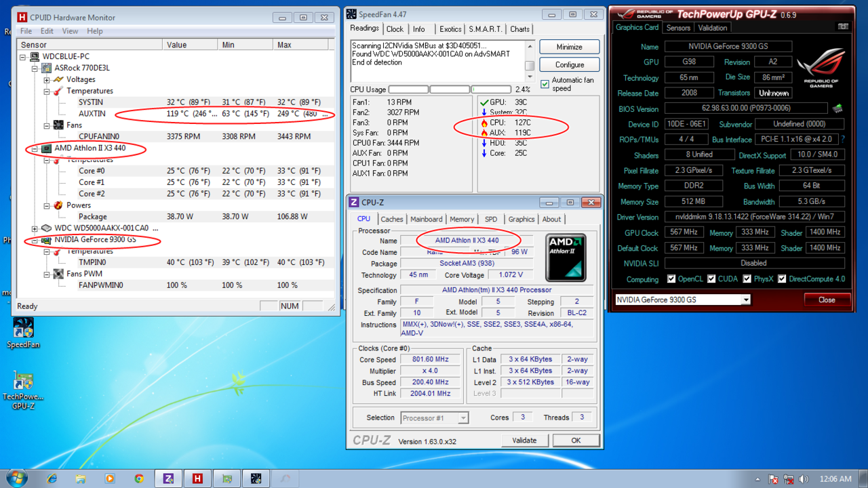
Task: Click the Action Center flag tray icon
Action: coord(774,479)
